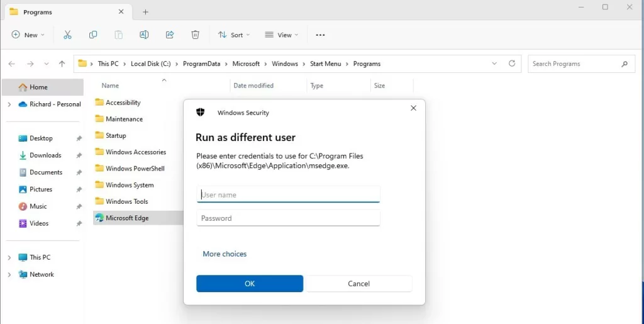This screenshot has height=324, width=644.
Task: Open the Sort dropdown menu
Action: point(234,35)
